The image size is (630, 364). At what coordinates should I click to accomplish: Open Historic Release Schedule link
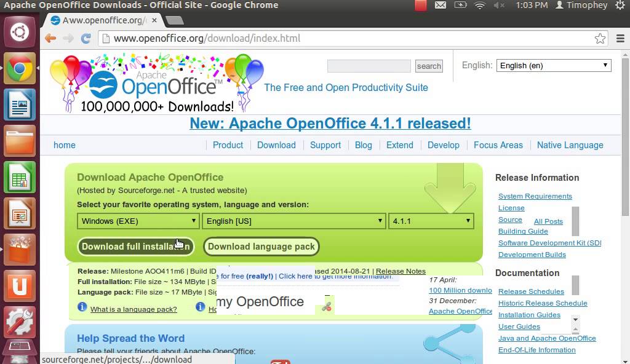(543, 303)
